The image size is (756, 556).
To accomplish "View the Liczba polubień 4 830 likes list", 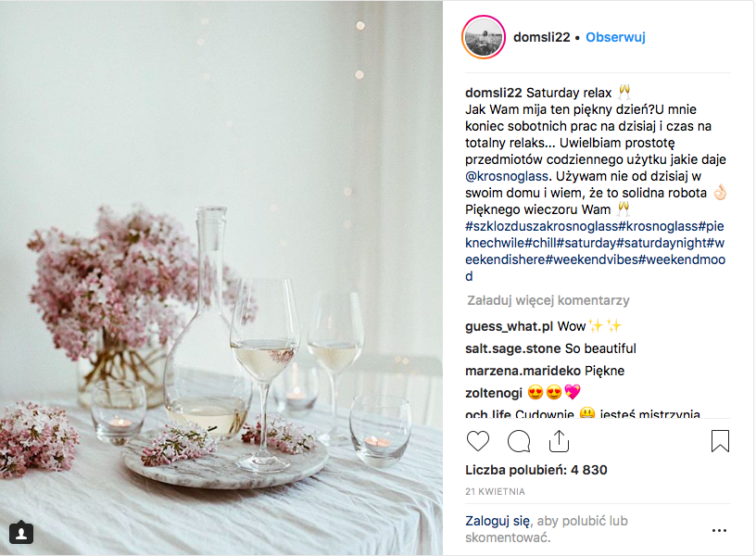I will [536, 470].
